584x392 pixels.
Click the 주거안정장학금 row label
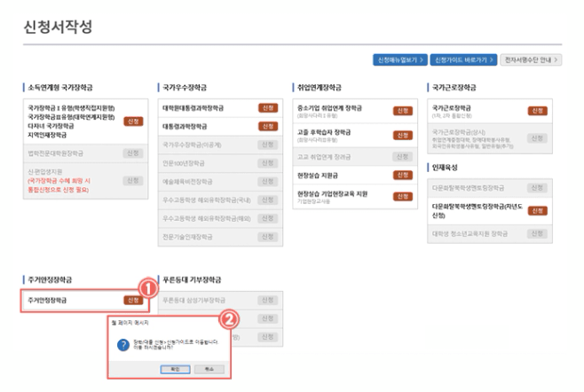point(47,300)
